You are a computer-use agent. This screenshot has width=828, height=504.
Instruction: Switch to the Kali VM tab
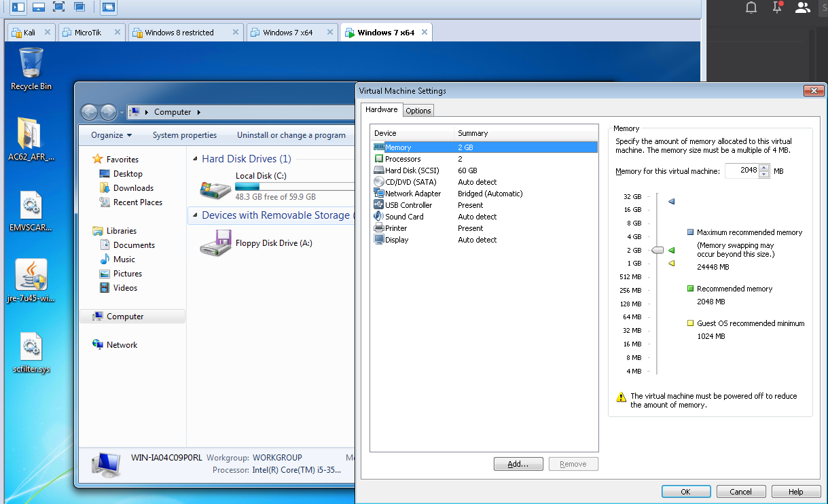point(31,32)
